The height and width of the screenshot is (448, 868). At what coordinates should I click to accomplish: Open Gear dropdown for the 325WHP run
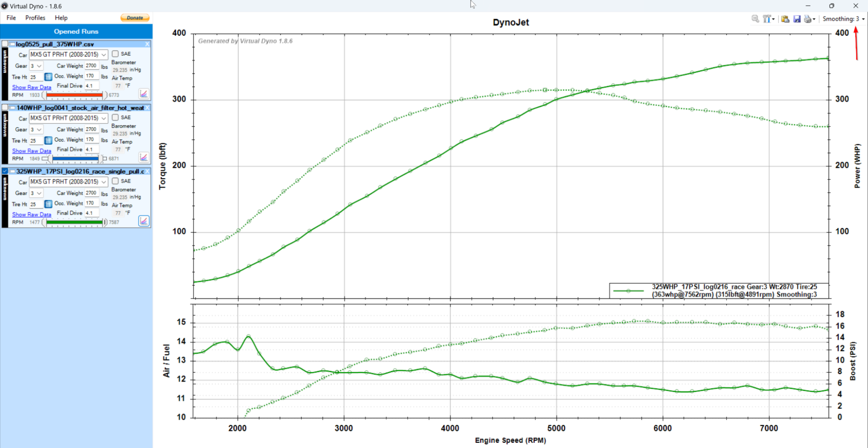tap(36, 193)
